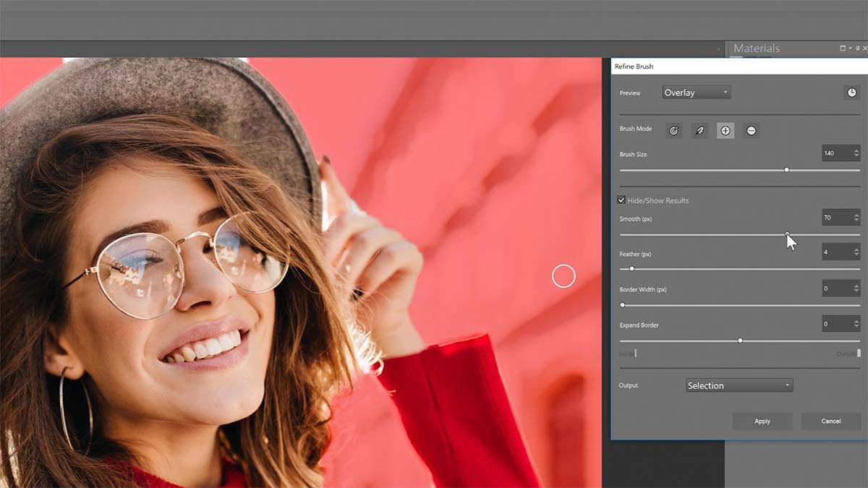868x488 pixels.
Task: Select the feathering brush mode
Action: (699, 130)
